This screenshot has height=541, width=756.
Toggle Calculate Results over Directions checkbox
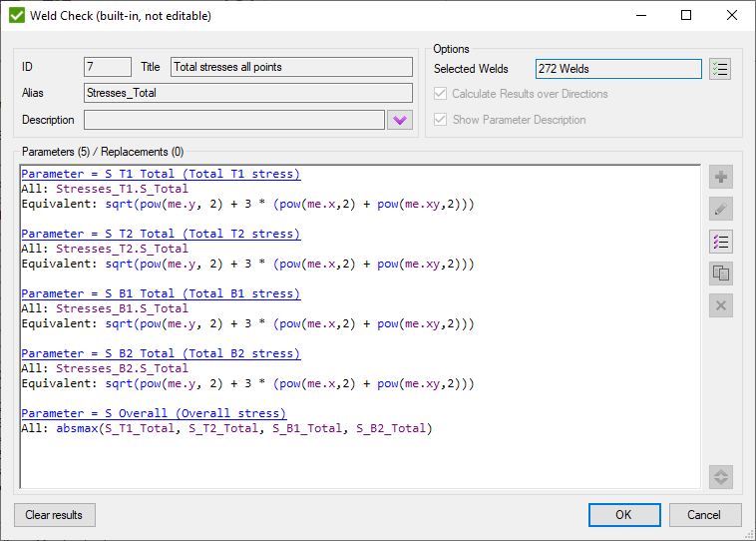pyautogui.click(x=441, y=94)
